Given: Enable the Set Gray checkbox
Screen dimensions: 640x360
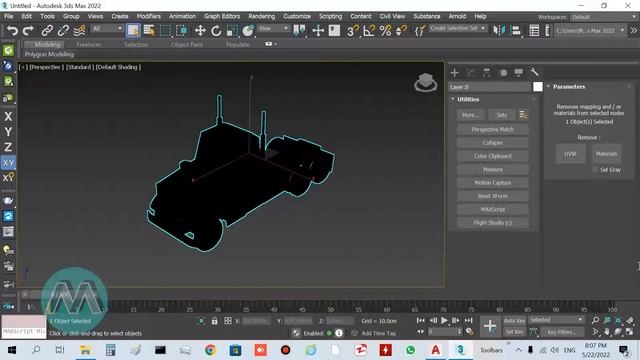Looking at the screenshot, I should [x=595, y=169].
